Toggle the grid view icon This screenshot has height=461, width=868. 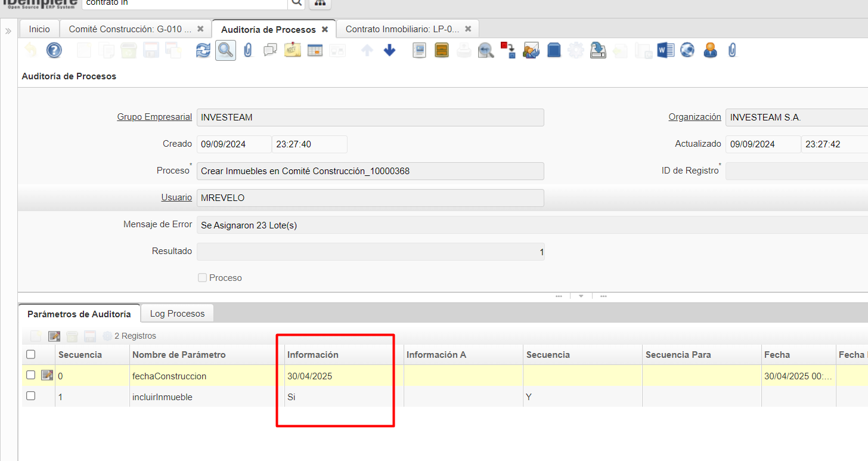pos(315,51)
